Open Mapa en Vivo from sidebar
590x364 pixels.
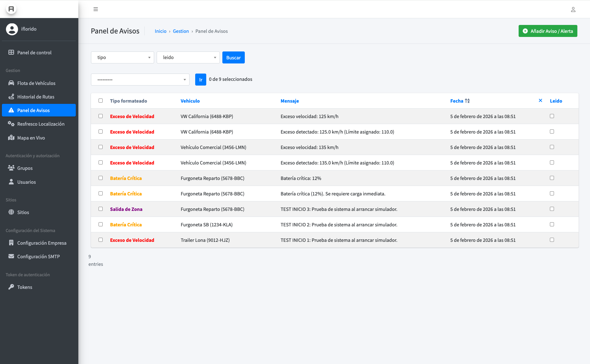(31, 138)
